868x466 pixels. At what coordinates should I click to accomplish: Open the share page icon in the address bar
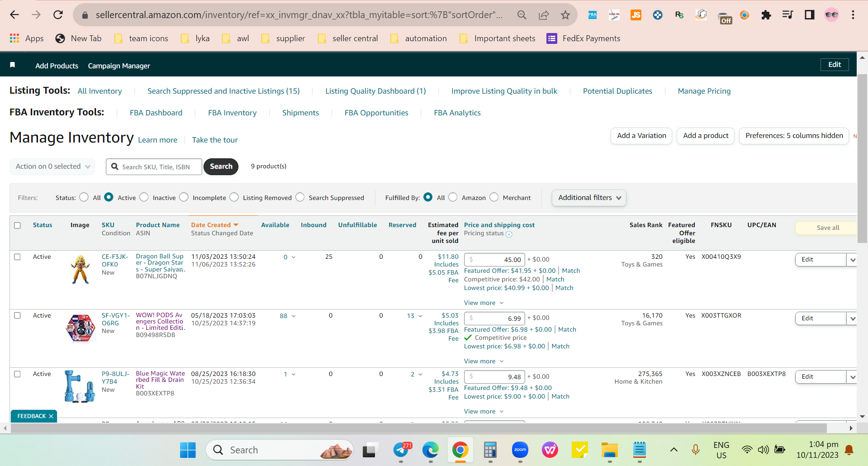[x=544, y=15]
